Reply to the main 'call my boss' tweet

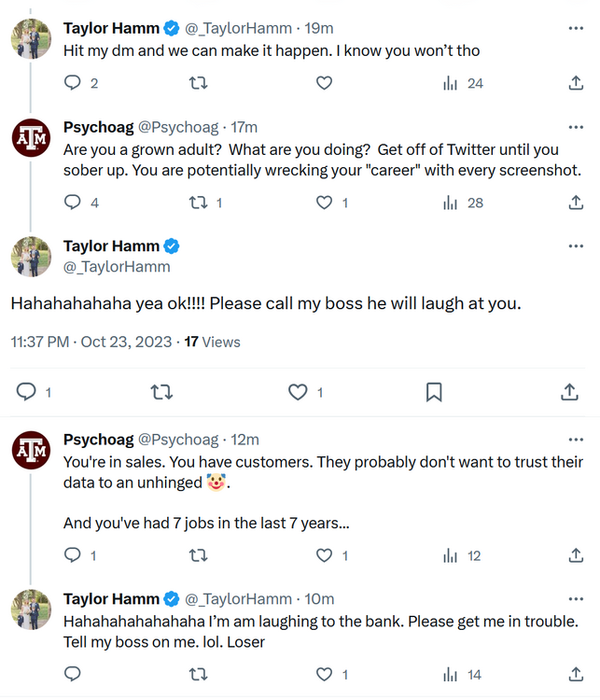point(27,393)
